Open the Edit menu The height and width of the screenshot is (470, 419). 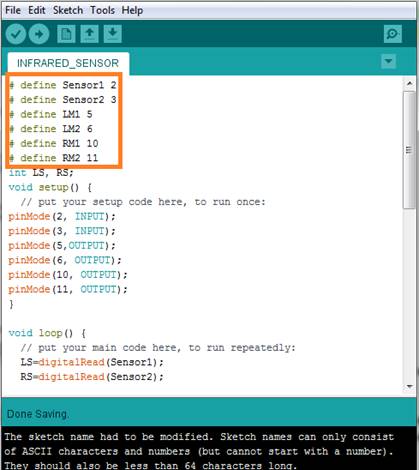pos(37,10)
